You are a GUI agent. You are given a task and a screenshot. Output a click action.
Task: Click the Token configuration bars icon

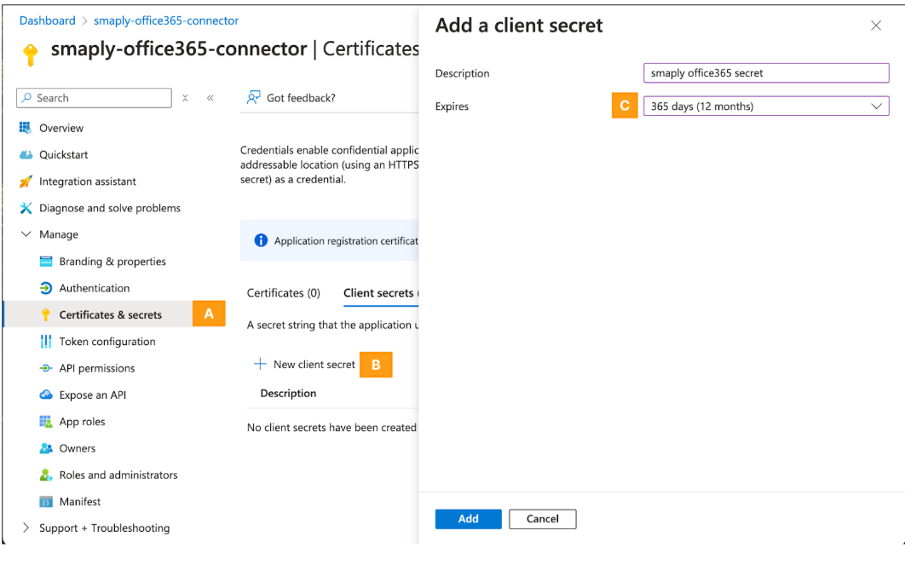coord(46,342)
